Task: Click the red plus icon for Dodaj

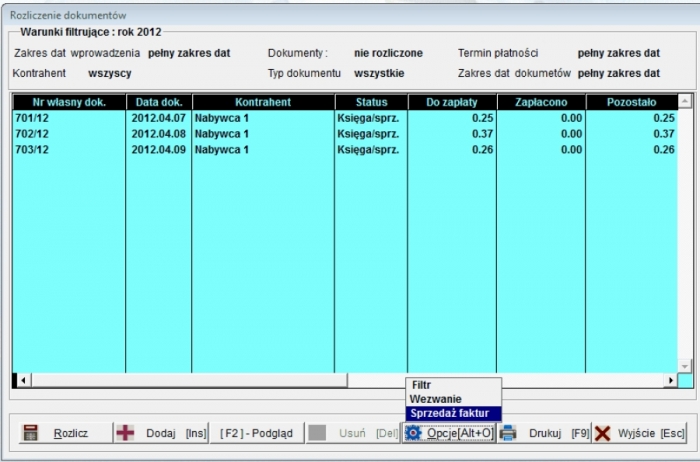Action: point(125,433)
